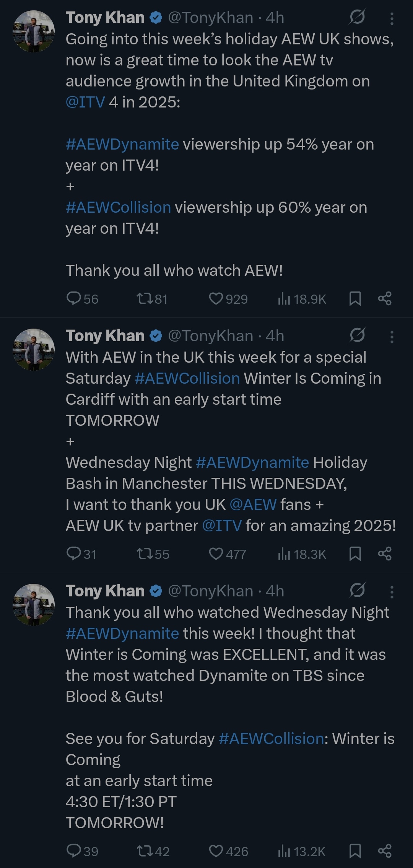
Task: View analytics showing 18.3K views
Action: pyautogui.click(x=302, y=554)
